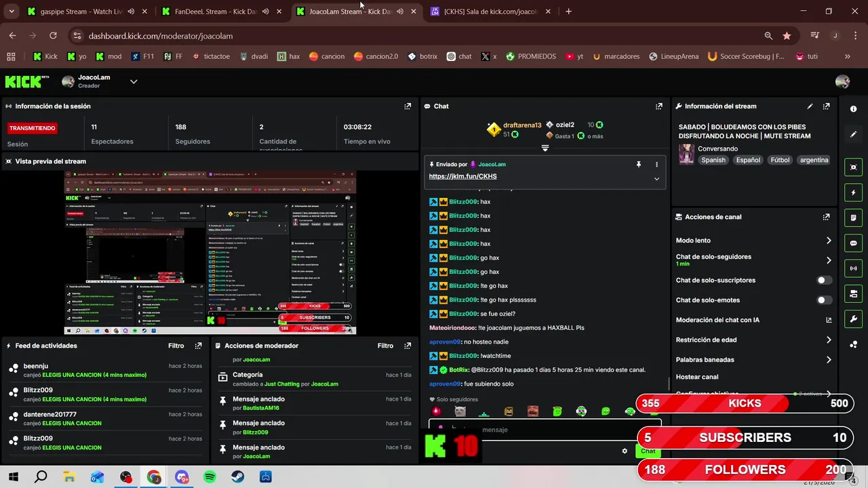Click danterene201777 entry in activity feed
The height and width of the screenshot is (488, 868).
pyautogui.click(x=105, y=418)
